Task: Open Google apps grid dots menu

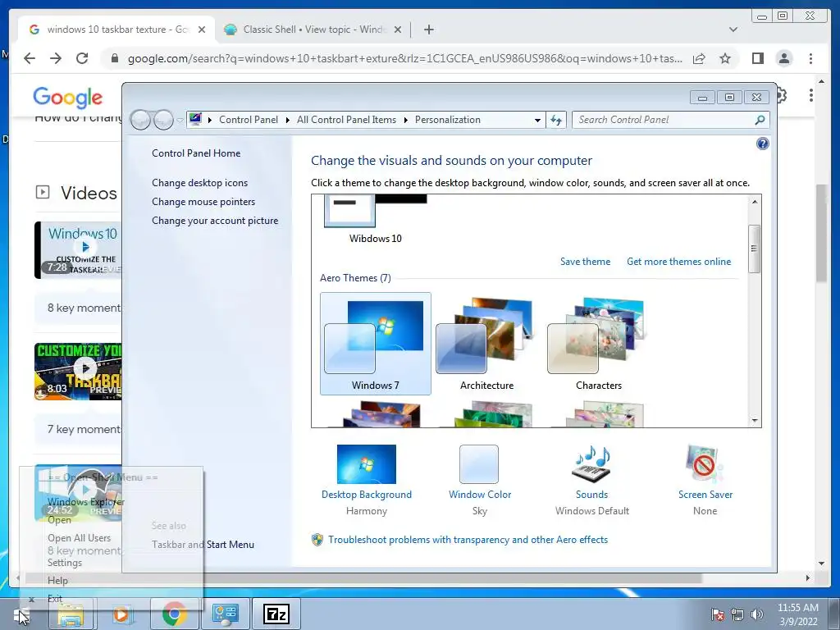Action: 810,95
